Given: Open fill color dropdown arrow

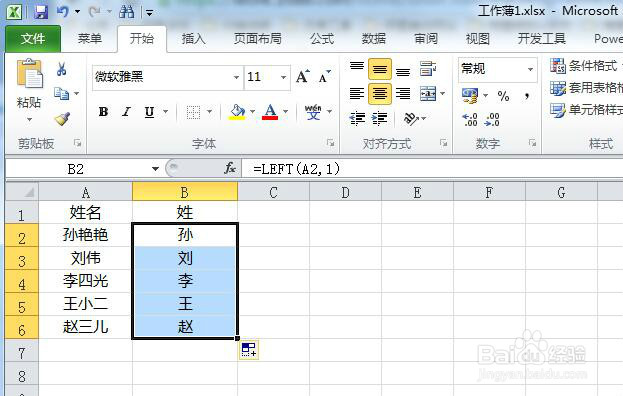Looking at the screenshot, I should point(252,112).
